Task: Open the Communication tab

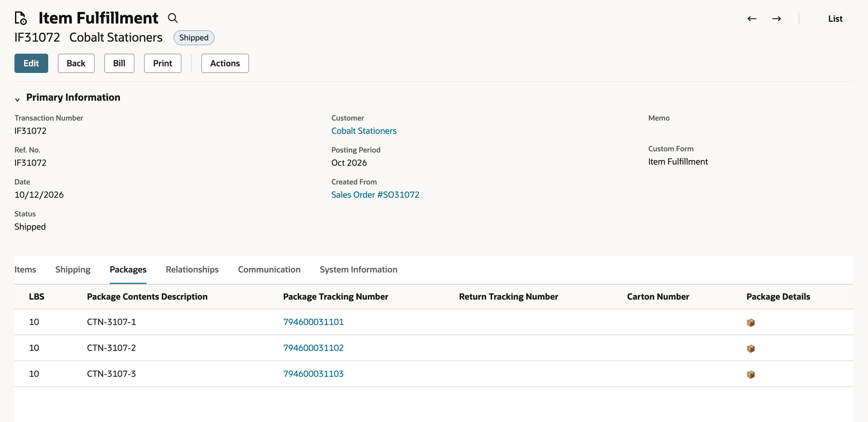Action: tap(269, 269)
